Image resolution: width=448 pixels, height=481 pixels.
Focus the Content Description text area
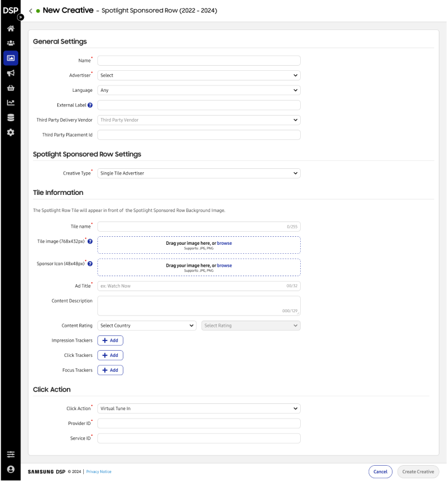coord(199,306)
